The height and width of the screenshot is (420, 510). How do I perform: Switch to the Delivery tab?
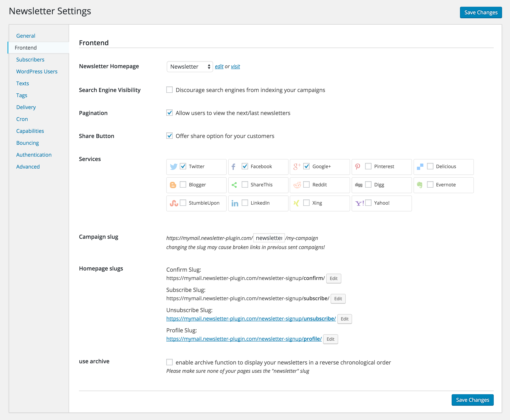click(x=26, y=107)
